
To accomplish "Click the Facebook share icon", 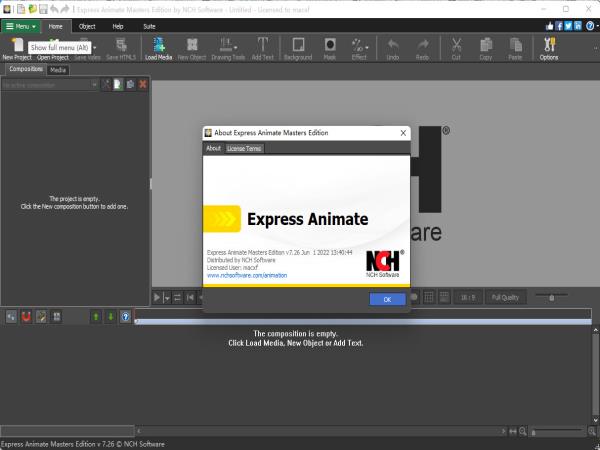I will (x=559, y=26).
